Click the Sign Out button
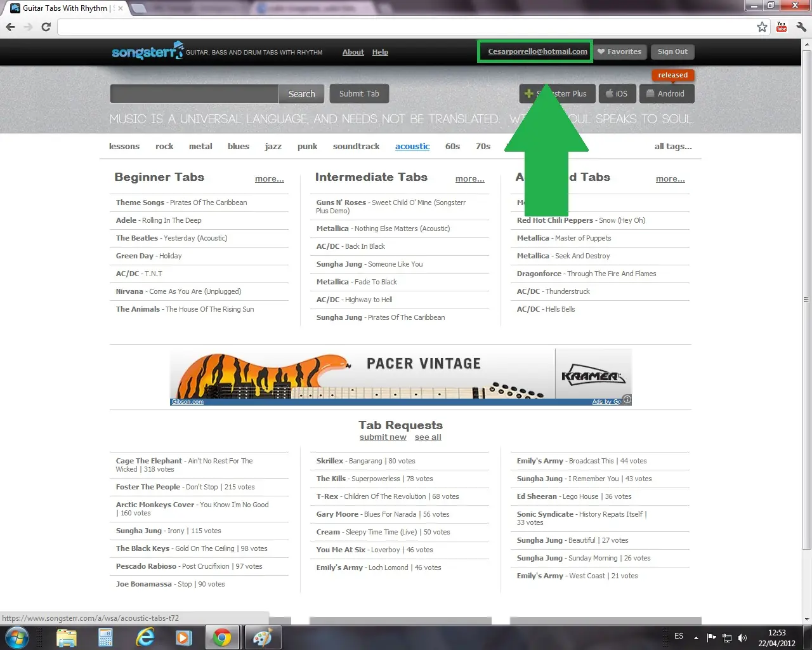Image resolution: width=812 pixels, height=650 pixels. click(x=672, y=51)
